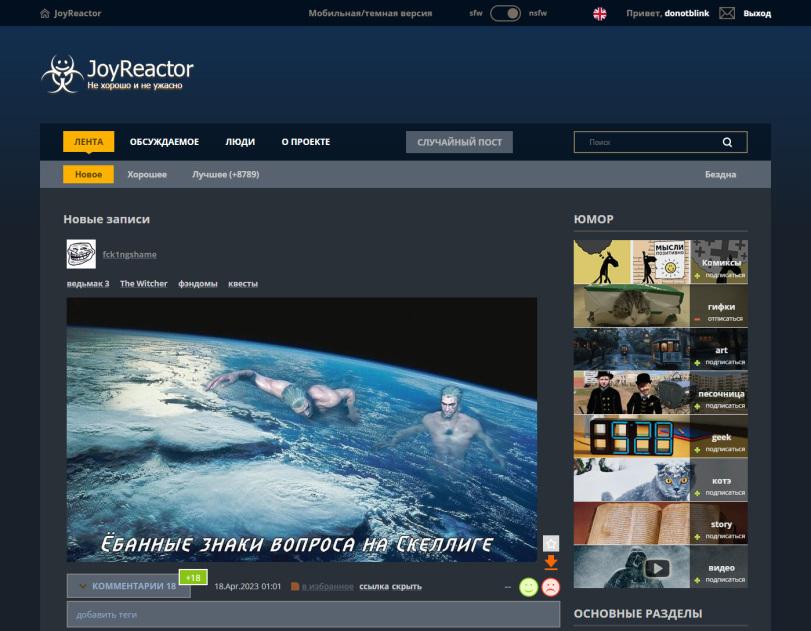Click the скрыть link under the post

click(407, 587)
